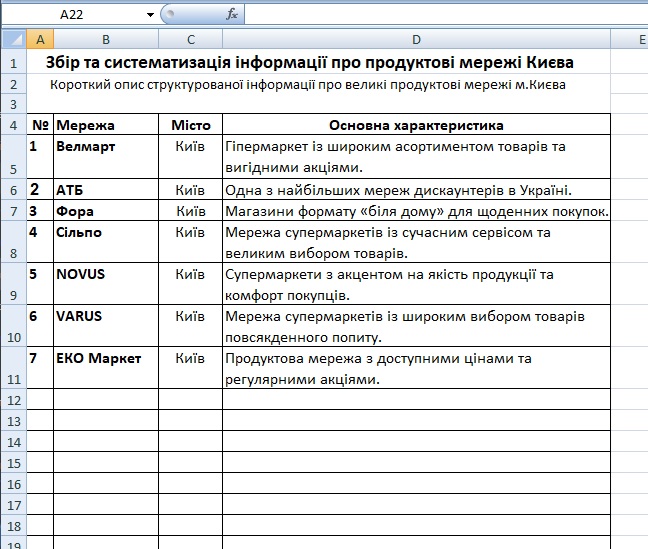The width and height of the screenshot is (648, 549).
Task: Select row 16 header
Action: (x=14, y=484)
